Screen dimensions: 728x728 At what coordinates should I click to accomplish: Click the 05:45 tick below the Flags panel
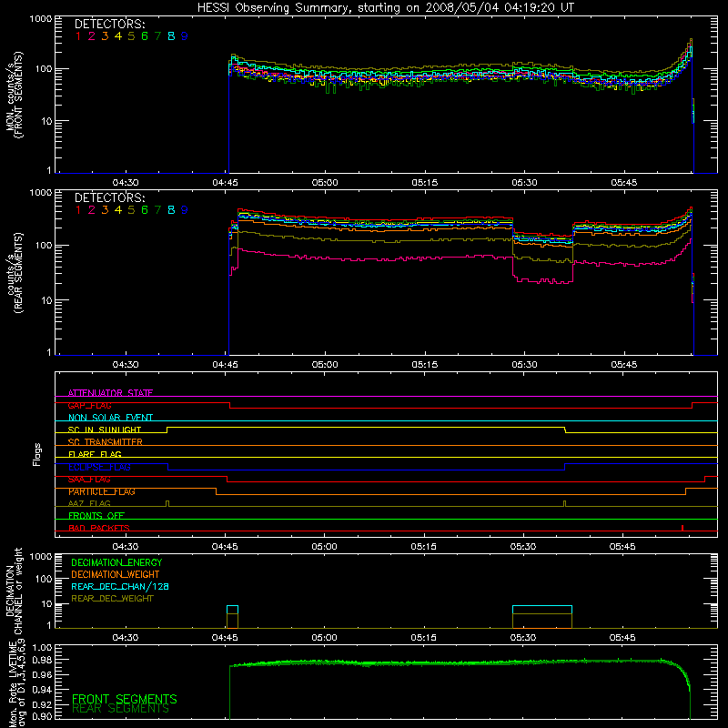click(622, 547)
